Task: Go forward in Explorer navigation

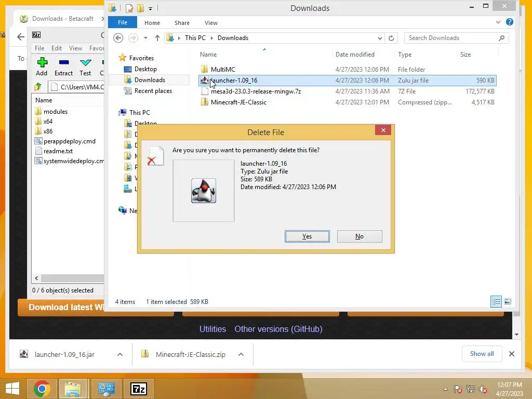Action: [133, 37]
